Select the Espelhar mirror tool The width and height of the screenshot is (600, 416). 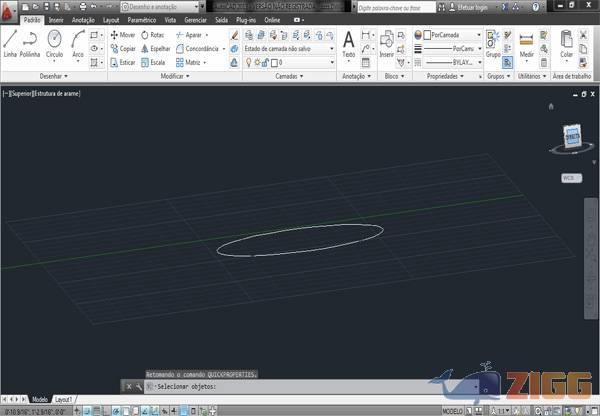(154, 48)
